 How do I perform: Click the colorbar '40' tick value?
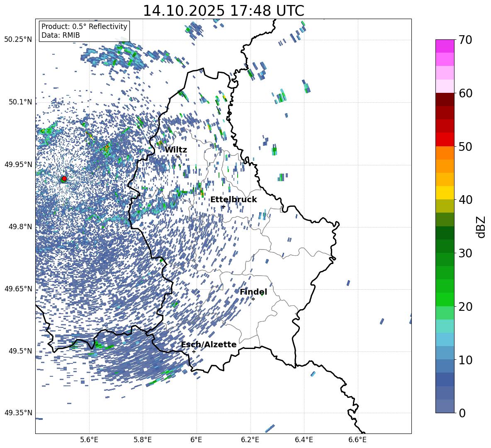click(465, 200)
